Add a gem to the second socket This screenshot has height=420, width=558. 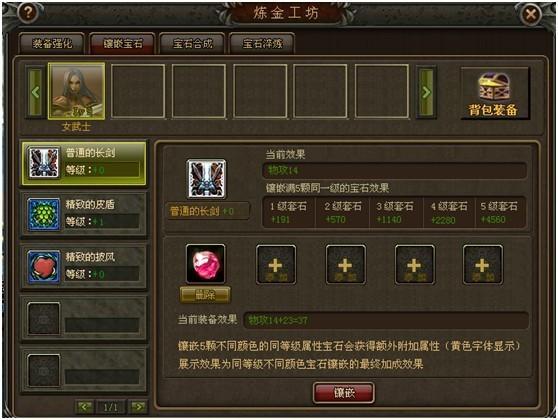click(x=276, y=264)
